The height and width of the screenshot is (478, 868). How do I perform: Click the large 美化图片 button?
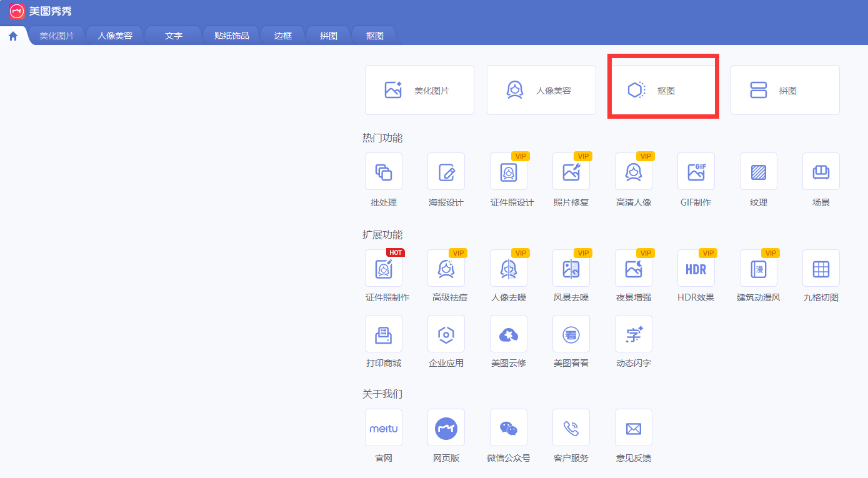click(419, 91)
